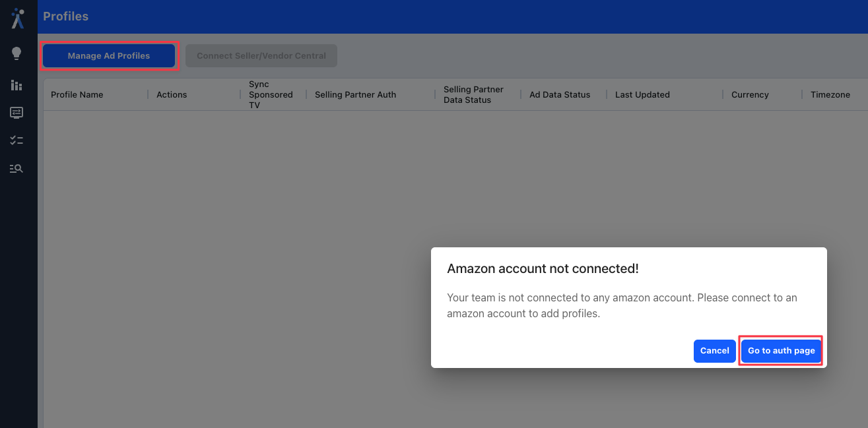Click Selling Partner Auth column header
The image size is (868, 428).
point(355,95)
